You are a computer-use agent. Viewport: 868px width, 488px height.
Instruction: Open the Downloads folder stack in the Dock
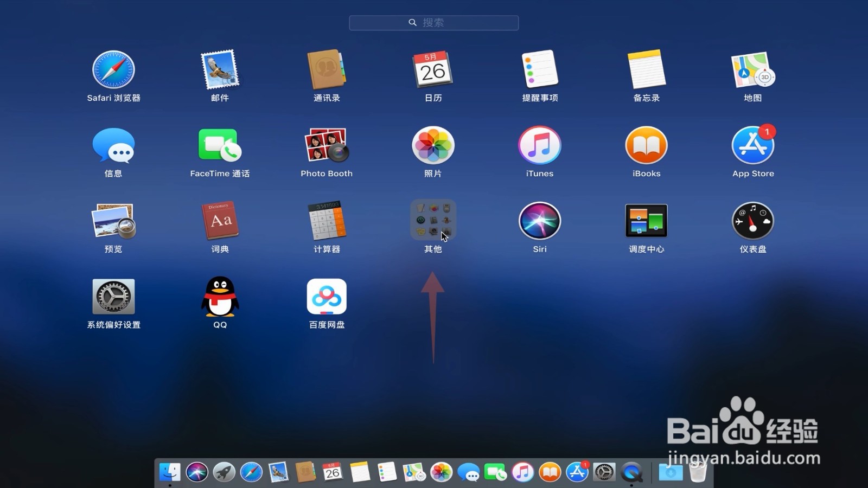click(671, 472)
